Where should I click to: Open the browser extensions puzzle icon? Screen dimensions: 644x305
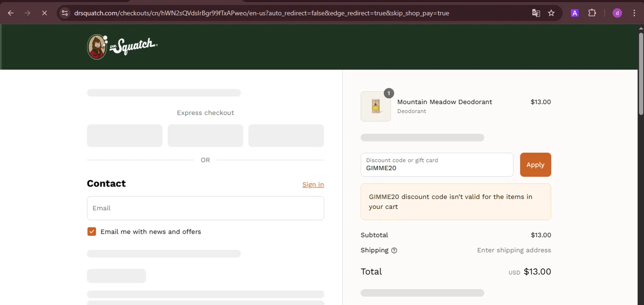pyautogui.click(x=592, y=13)
